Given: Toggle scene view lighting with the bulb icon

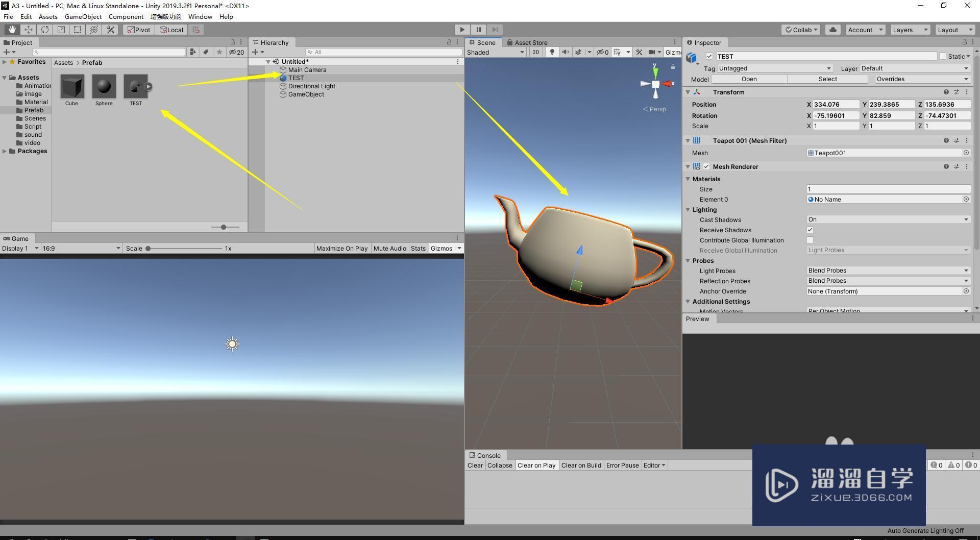Looking at the screenshot, I should tap(552, 52).
